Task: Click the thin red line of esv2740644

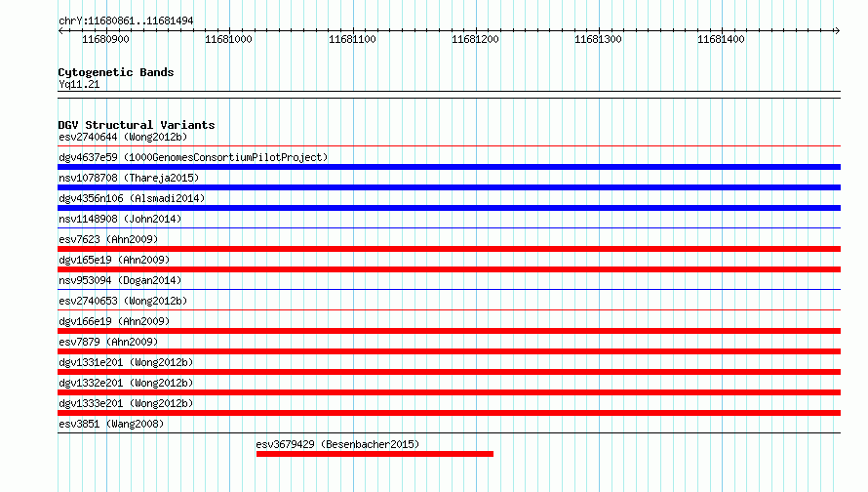Action: [449, 146]
